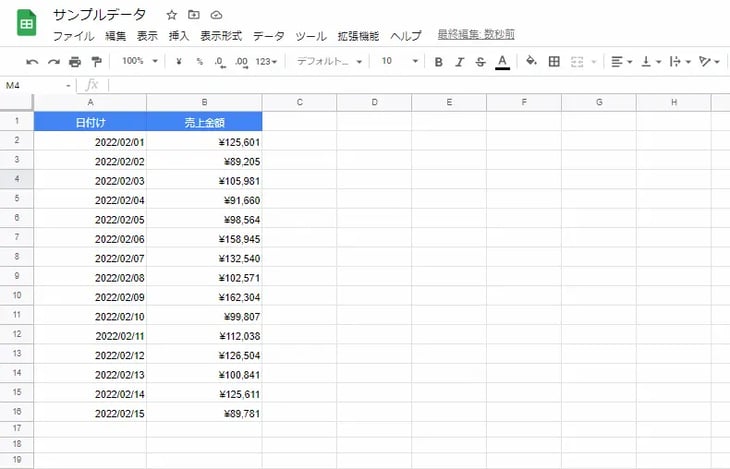730x469 pixels.
Task: Click the undo arrow icon
Action: pos(32,62)
